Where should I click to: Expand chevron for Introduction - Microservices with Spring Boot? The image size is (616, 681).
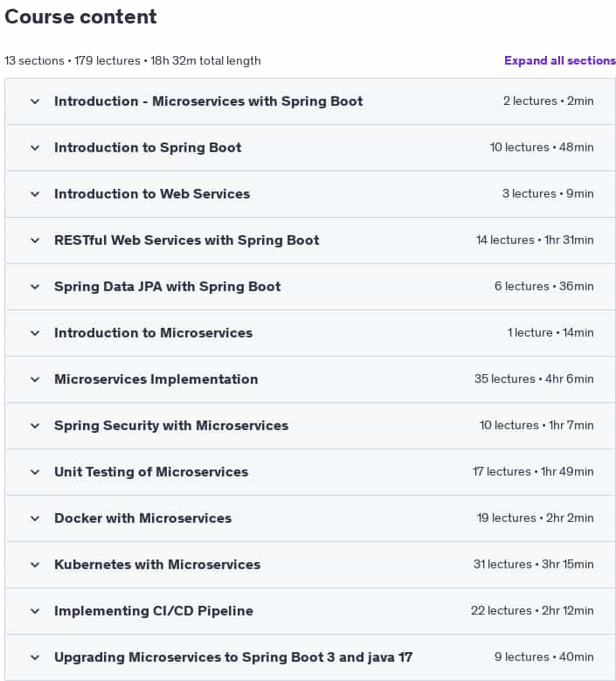(x=35, y=101)
